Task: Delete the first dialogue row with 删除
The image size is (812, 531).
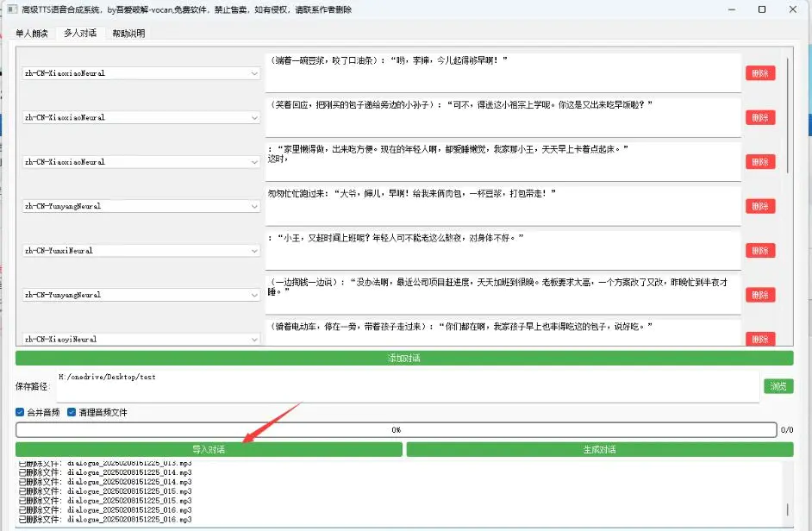Action: tap(759, 73)
